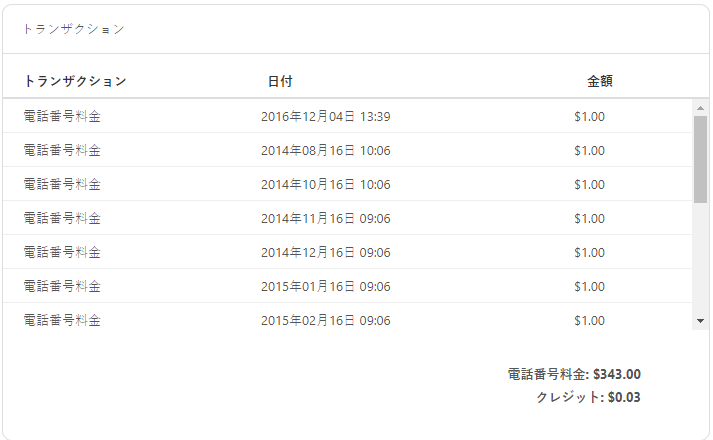Click the 金額 column header
This screenshot has width=713, height=440.
tap(600, 81)
